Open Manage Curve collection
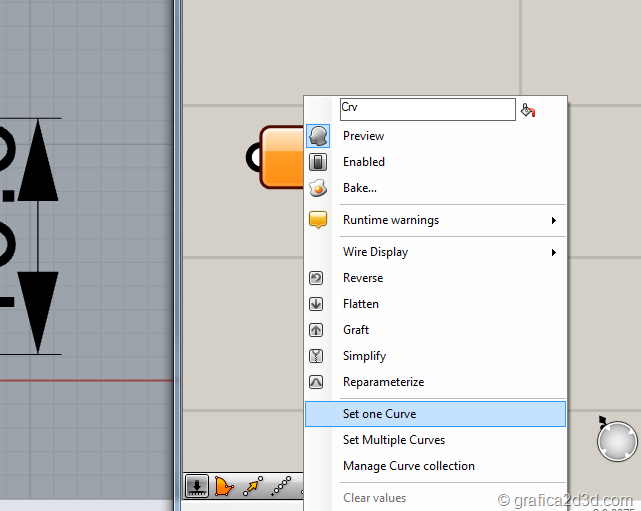This screenshot has height=511, width=641. (408, 466)
